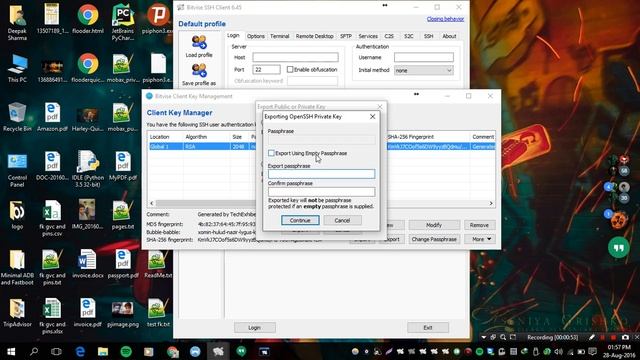Open Microsoft Edge from the taskbar
Screen dimensions: 640x360
pos(80,351)
